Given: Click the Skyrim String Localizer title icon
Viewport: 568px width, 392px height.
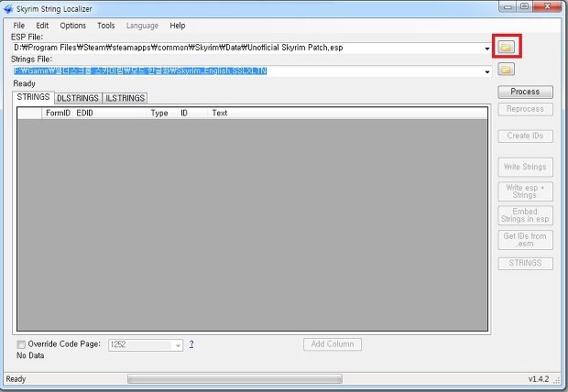Looking at the screenshot, I should (x=8, y=8).
